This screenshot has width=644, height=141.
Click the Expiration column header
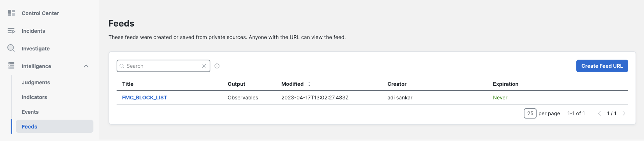coord(506,84)
